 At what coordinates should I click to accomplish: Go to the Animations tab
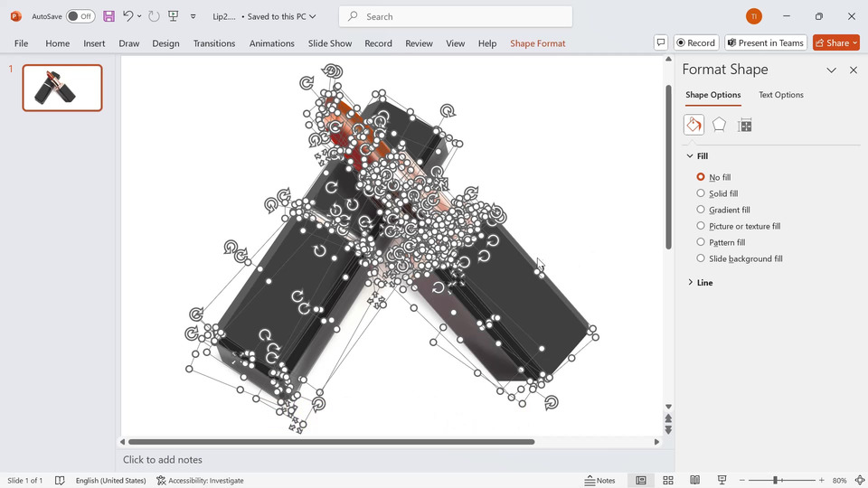[x=272, y=43]
